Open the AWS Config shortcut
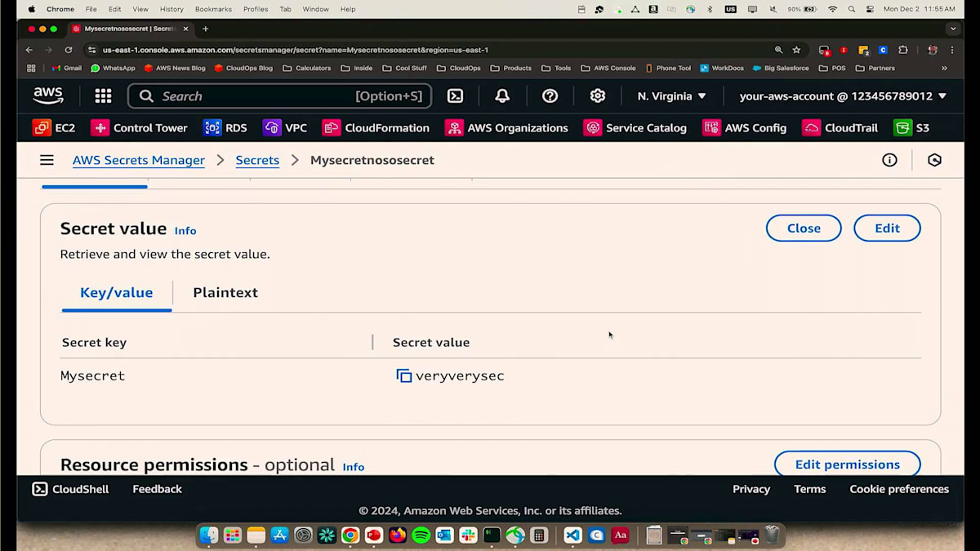This screenshot has height=551, width=980. pos(745,128)
